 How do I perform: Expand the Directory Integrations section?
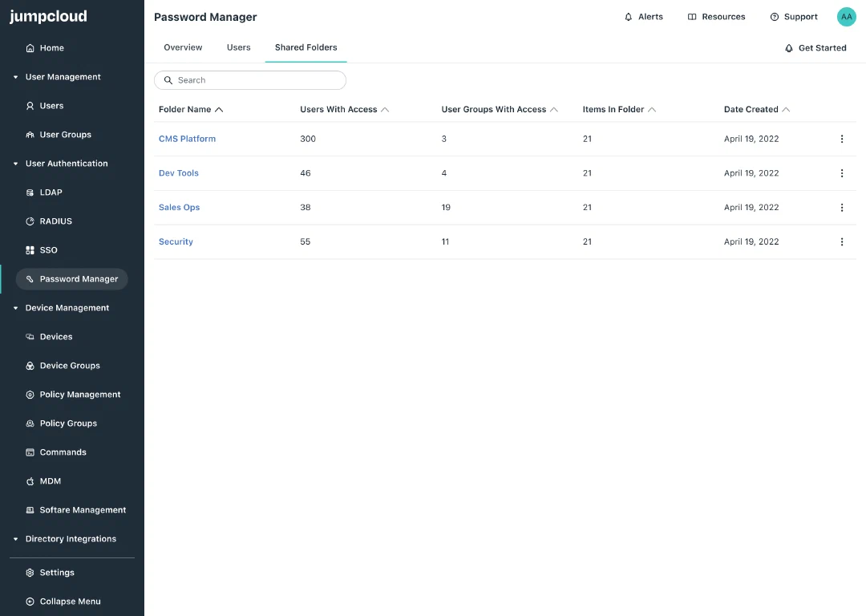tap(15, 539)
